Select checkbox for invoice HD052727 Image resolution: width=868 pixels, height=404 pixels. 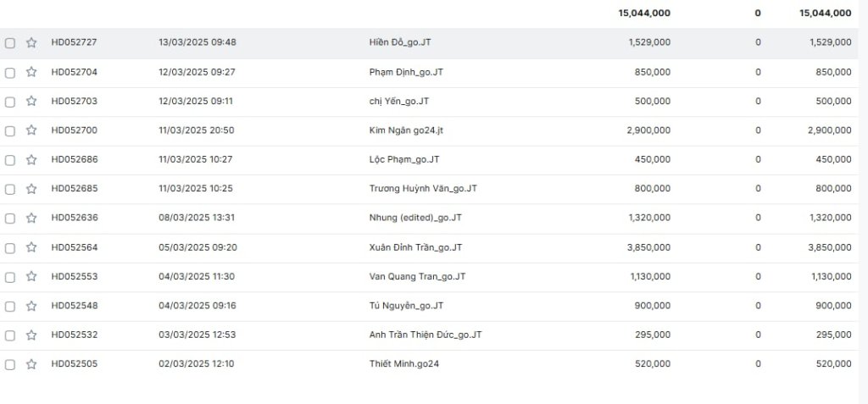coord(10,43)
